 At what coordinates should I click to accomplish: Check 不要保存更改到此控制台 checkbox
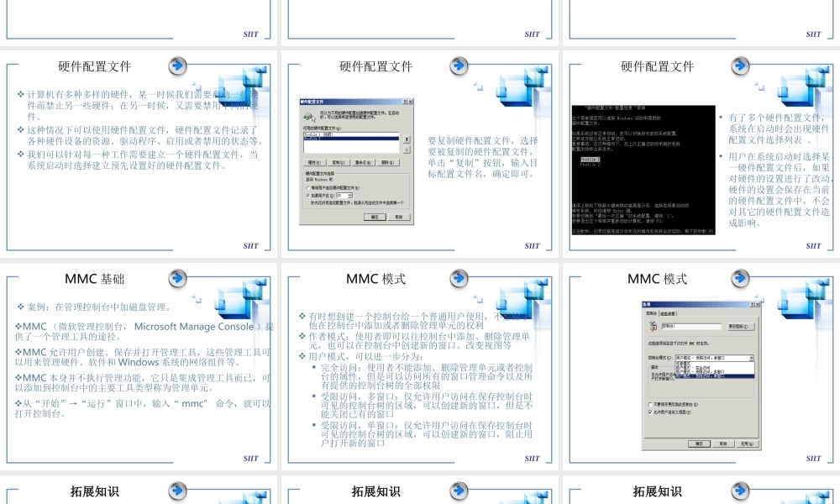pos(650,404)
